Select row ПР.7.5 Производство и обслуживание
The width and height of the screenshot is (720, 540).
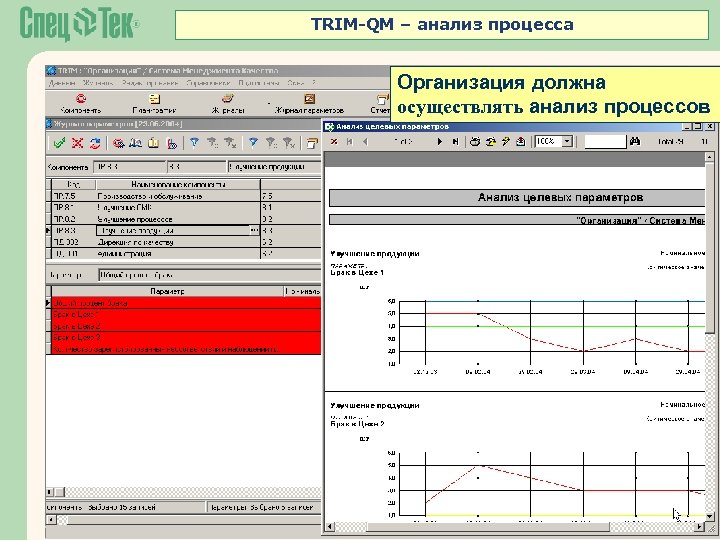[x=184, y=196]
